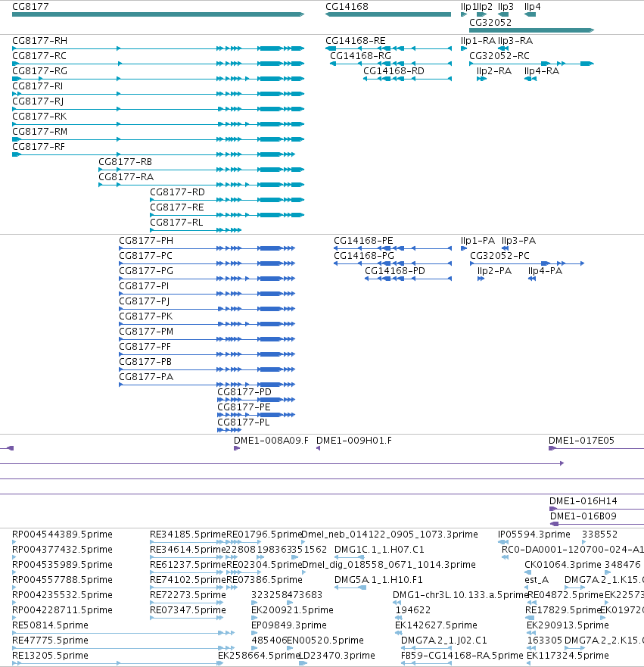Click transcript label Ilp2-RA
This screenshot has height=667, width=644.
[494, 71]
